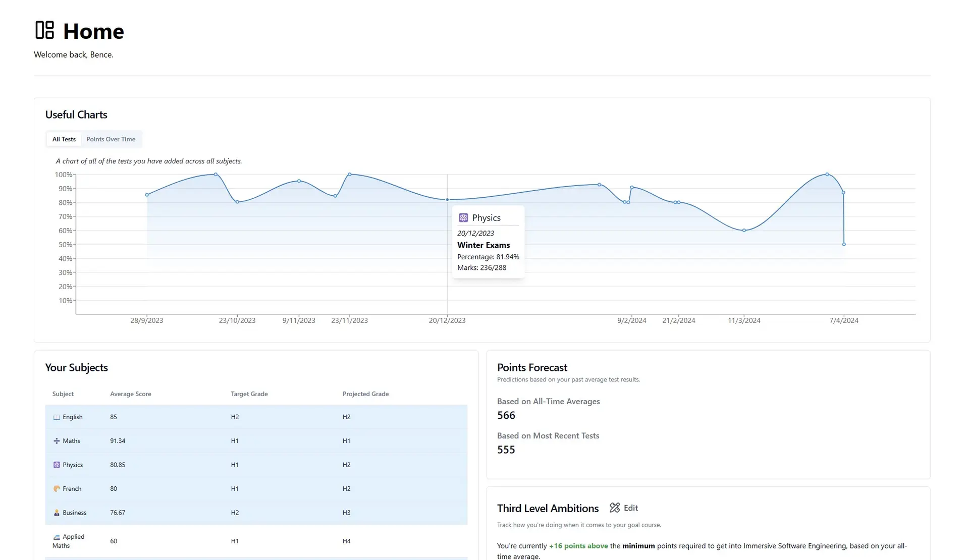Click the pencil-ruler Edit icon
The width and height of the screenshot is (969, 560).
click(614, 508)
